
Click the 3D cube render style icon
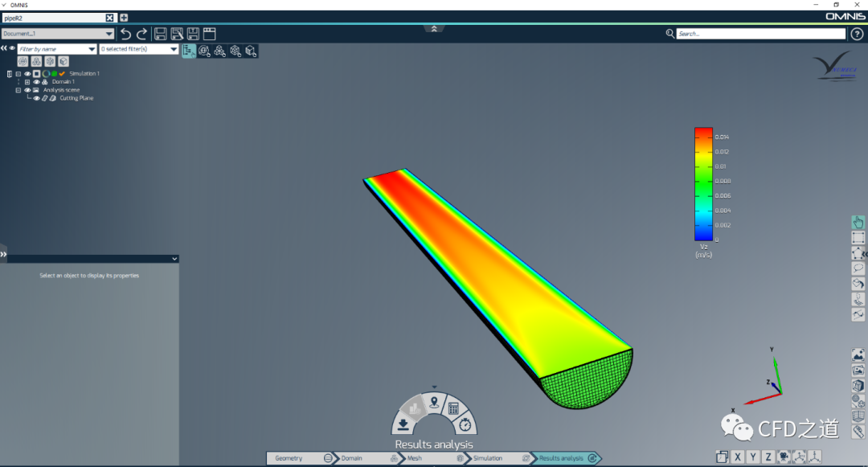point(858,386)
